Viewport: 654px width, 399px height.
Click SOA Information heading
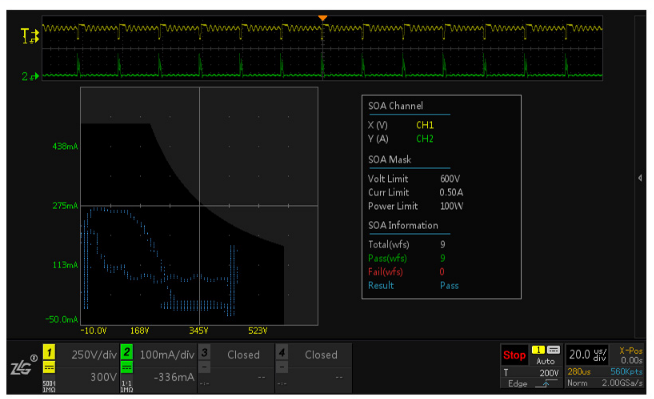click(403, 226)
